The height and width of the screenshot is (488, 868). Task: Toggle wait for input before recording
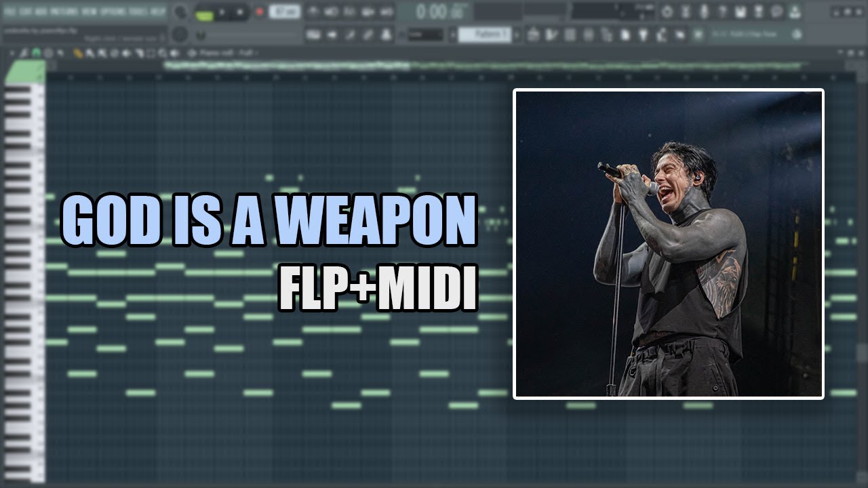[x=332, y=12]
